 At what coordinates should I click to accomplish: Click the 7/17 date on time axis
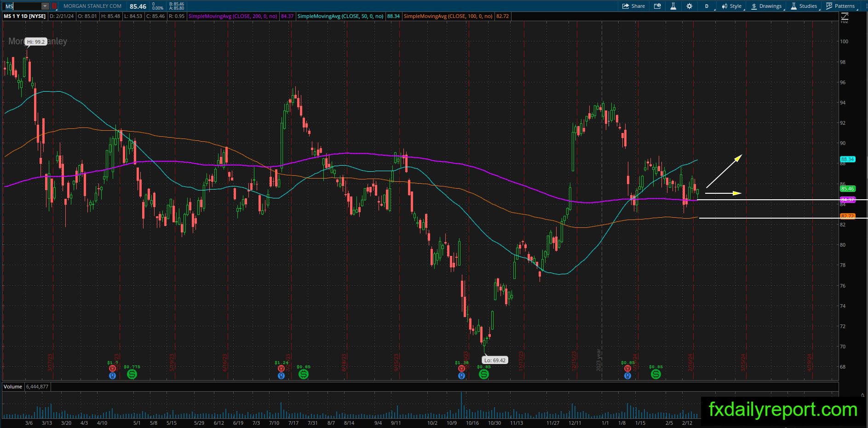tap(293, 423)
